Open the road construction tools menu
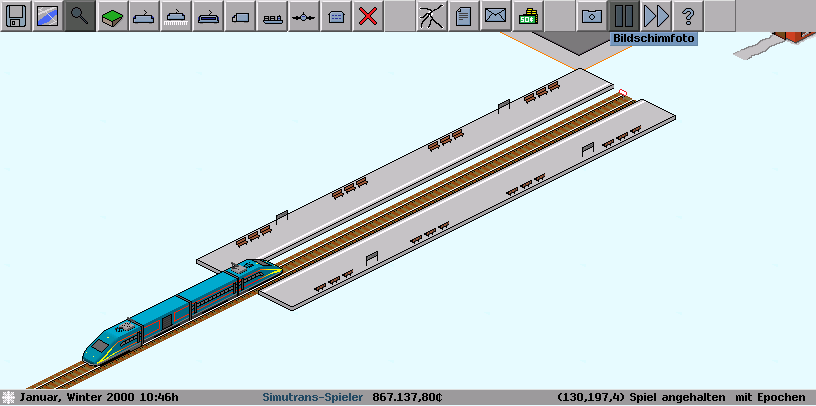Viewport: 816px width, 406px height. click(240, 16)
